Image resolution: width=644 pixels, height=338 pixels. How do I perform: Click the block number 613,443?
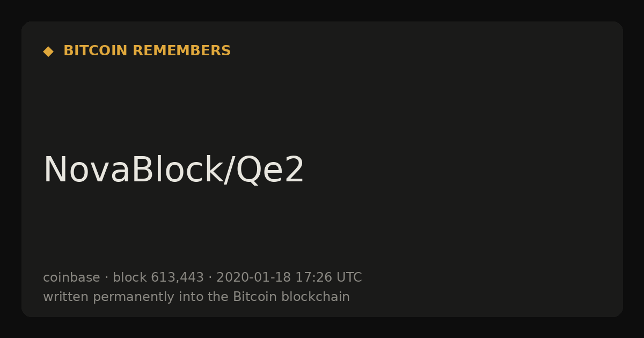[x=177, y=277]
